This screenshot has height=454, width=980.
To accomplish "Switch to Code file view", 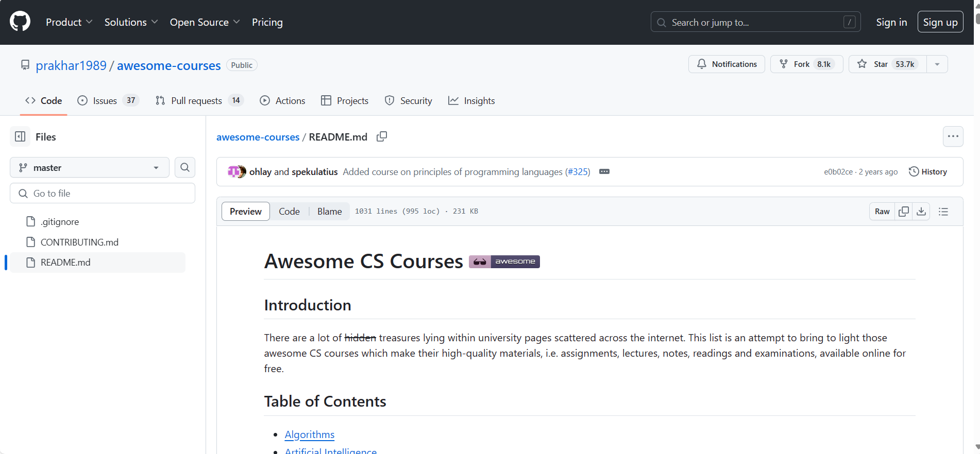I will pos(289,212).
